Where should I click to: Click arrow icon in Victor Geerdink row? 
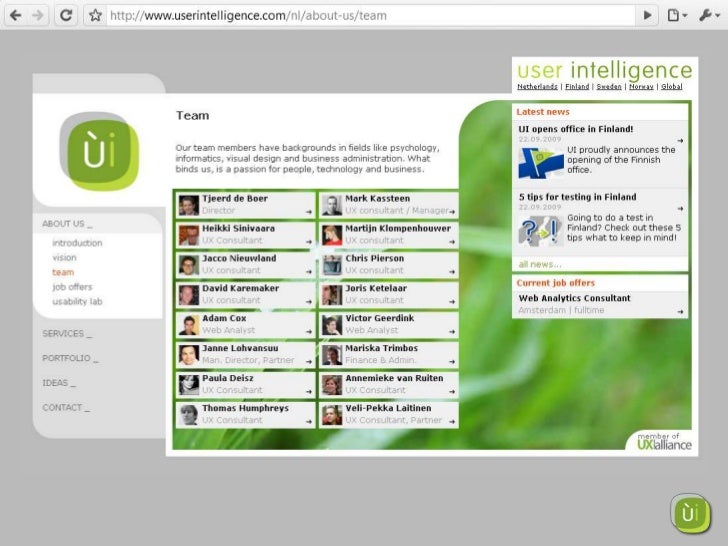coord(452,332)
